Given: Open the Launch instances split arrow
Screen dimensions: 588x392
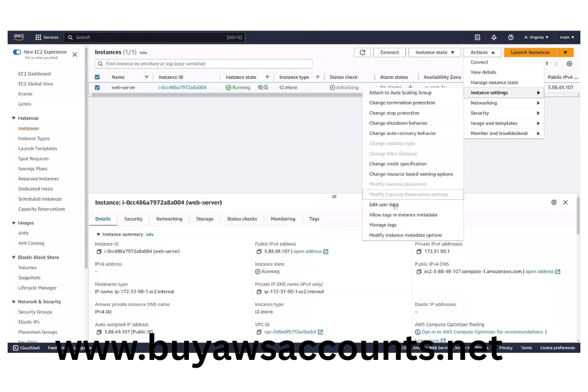Looking at the screenshot, I should click(565, 52).
